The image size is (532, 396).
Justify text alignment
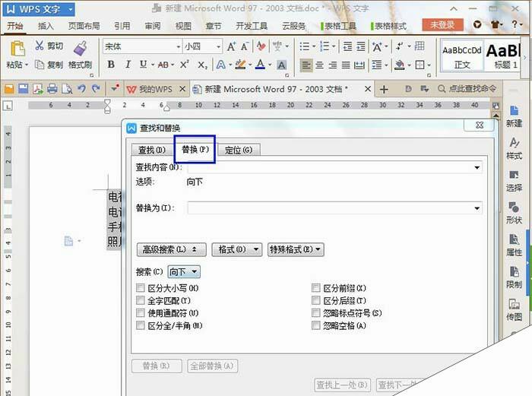point(346,65)
